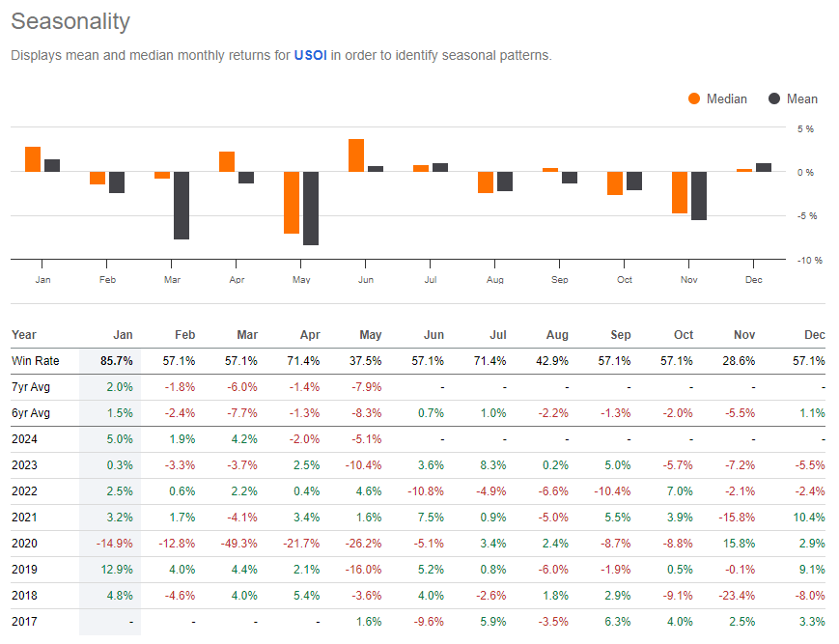
Task: Open the USOI symbol link
Action: [309, 55]
